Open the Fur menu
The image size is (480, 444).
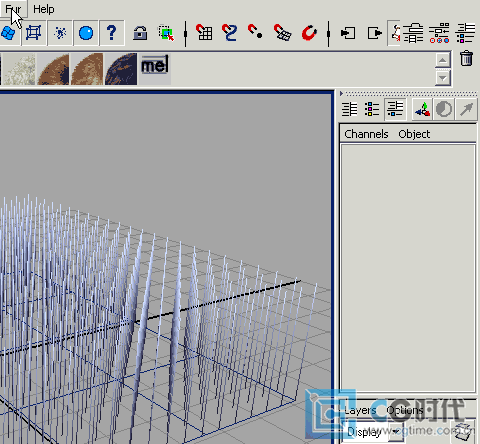(x=13, y=9)
